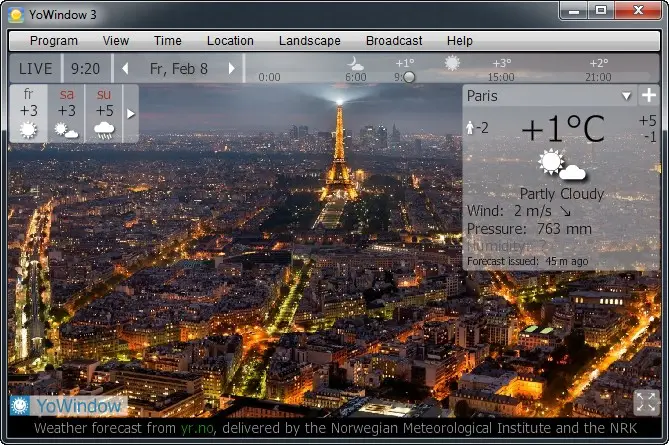669x445 pixels.
Task: Click Forecast issued 45 m ago
Action: pos(528,261)
